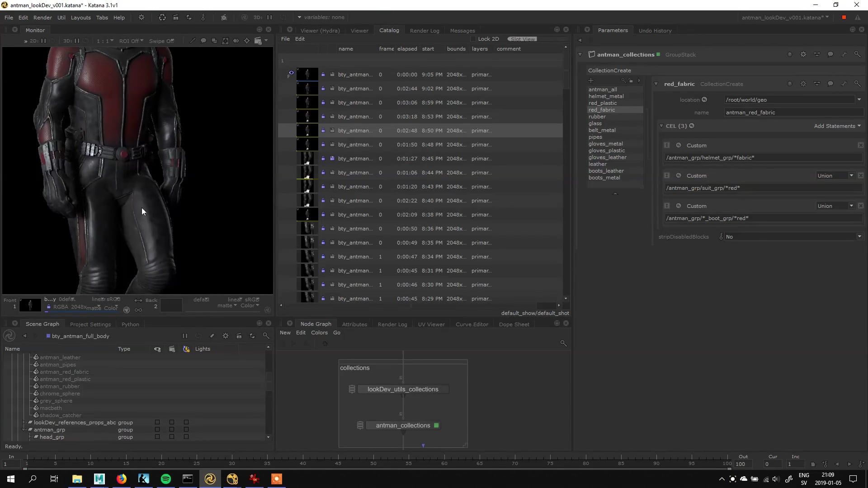Screen dimensions: 868x488
Task: Click the Monitor crosshair target icon
Action: click(247, 41)
